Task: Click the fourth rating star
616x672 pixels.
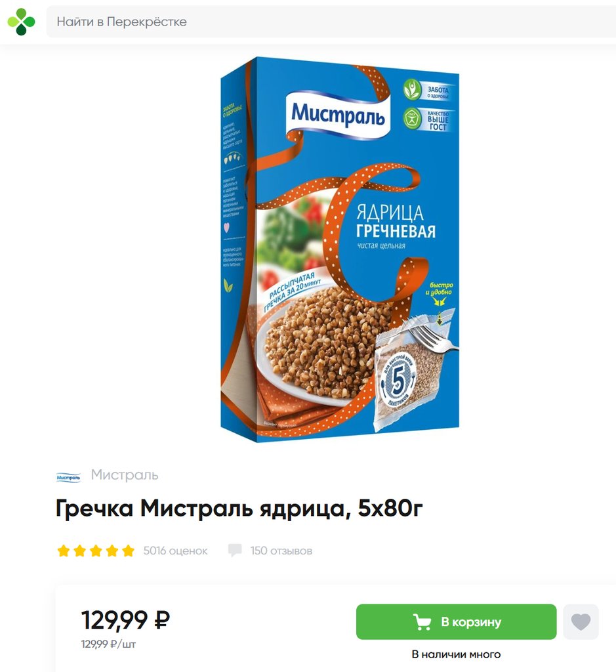Action: (x=112, y=551)
